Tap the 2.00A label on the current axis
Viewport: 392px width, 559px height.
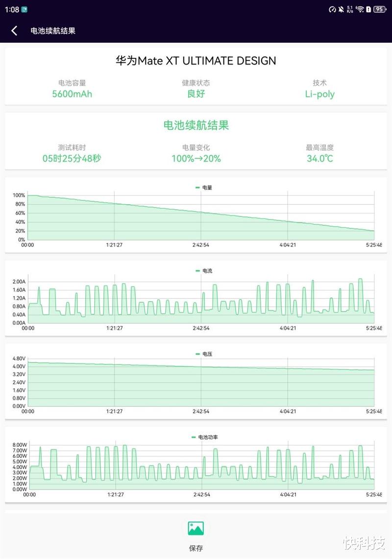click(19, 282)
